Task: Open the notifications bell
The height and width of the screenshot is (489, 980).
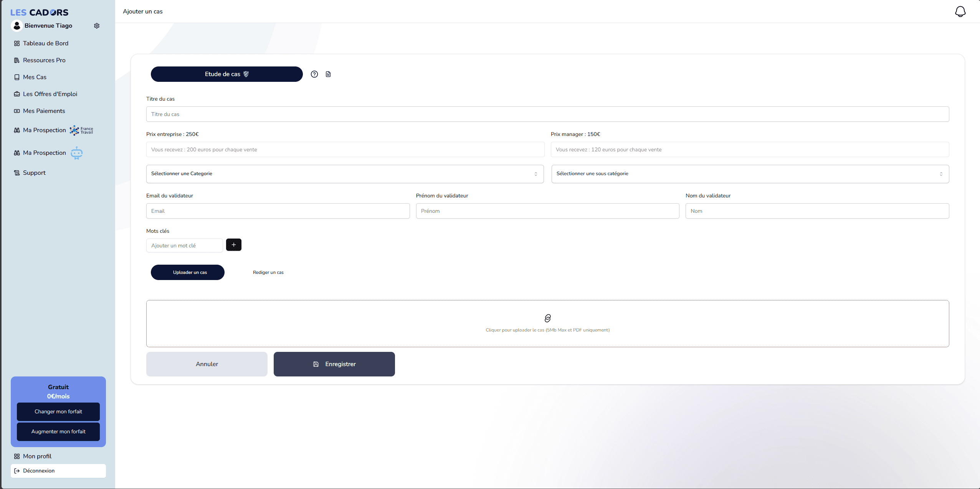Action: (x=960, y=12)
